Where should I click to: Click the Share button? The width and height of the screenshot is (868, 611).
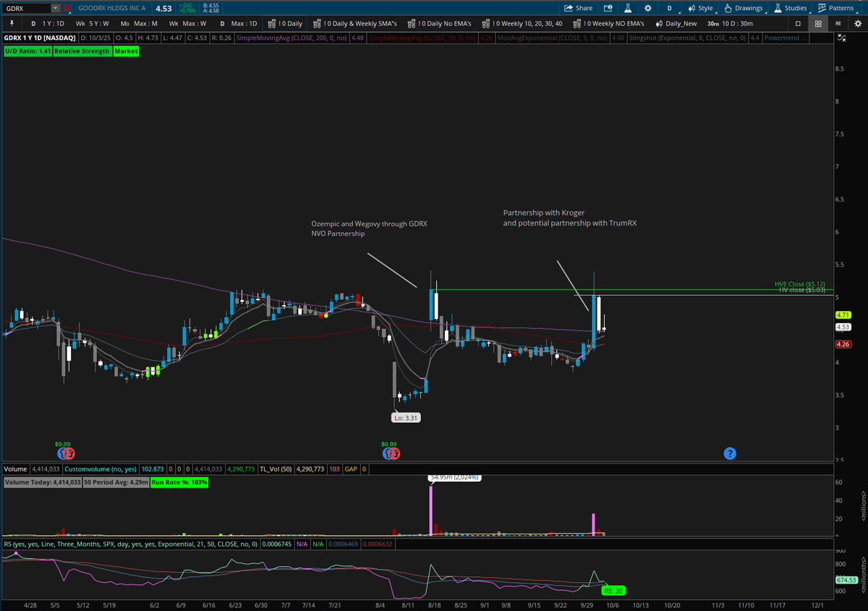579,8
